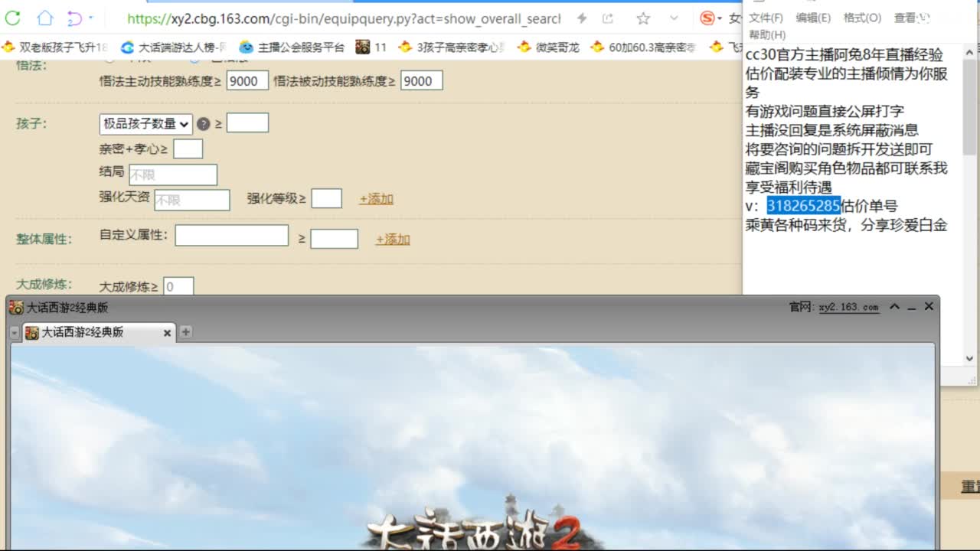Click the help question mark icon beside 极品孩子数量
The image size is (980, 551).
click(203, 124)
